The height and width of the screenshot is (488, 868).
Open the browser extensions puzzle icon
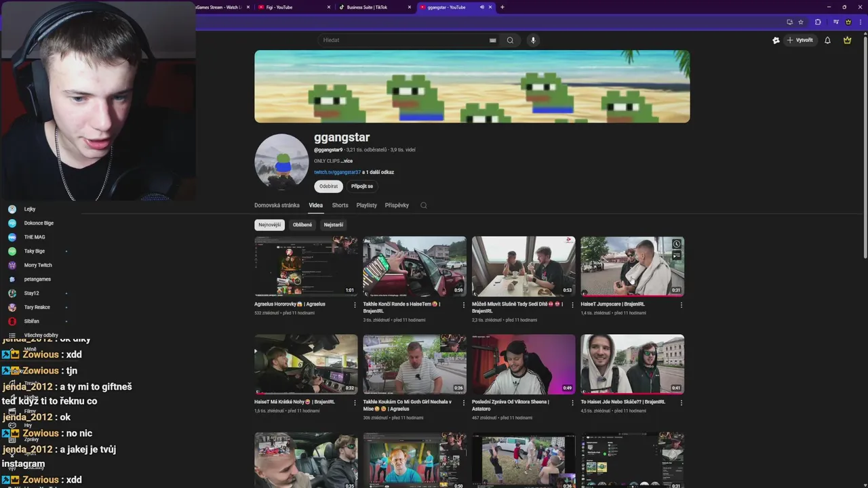click(x=818, y=22)
